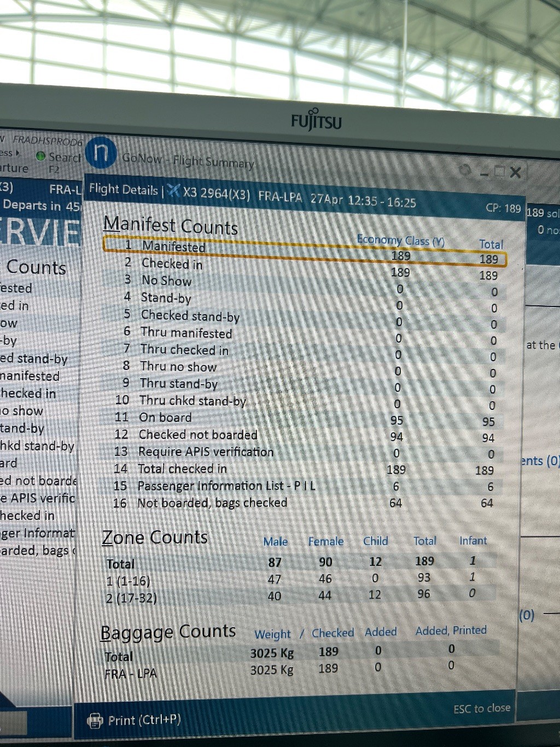Image resolution: width=560 pixels, height=747 pixels.
Task: Select zone 2 (17-32) row
Action: click(x=131, y=598)
